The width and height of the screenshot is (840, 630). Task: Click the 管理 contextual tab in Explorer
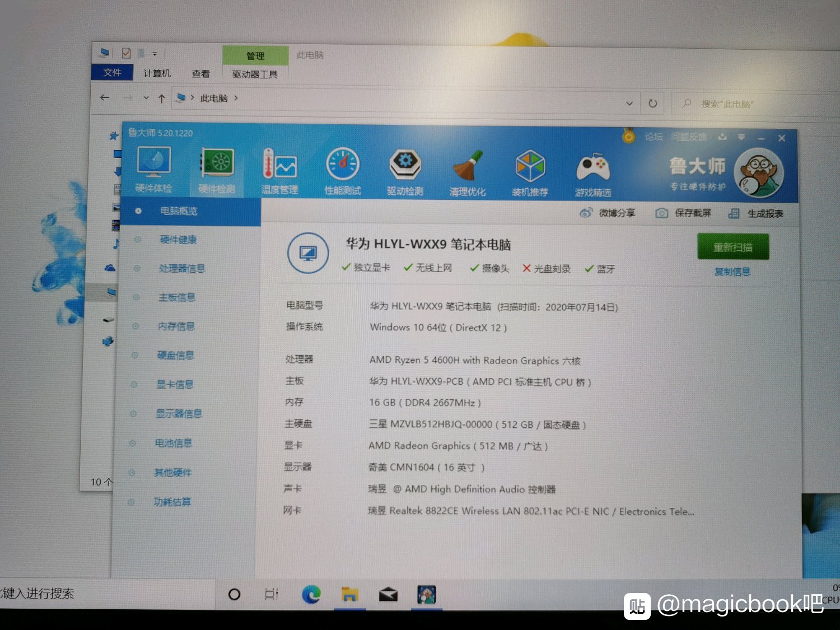tap(255, 55)
